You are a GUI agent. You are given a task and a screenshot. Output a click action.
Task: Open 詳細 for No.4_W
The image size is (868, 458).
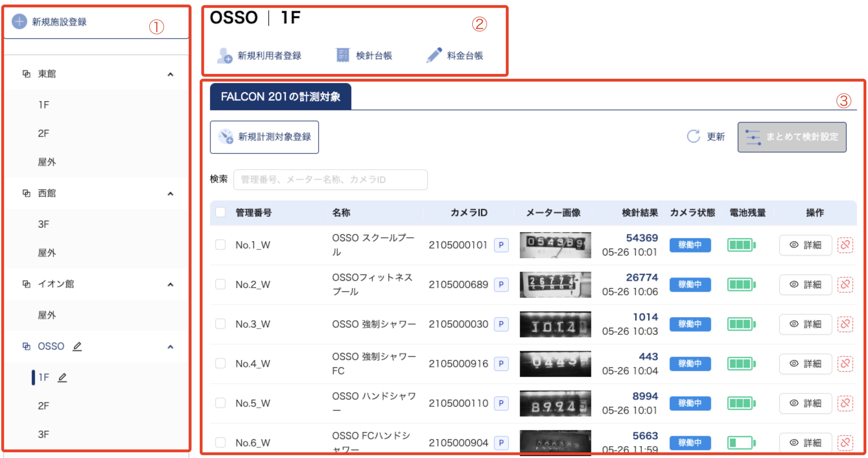click(x=805, y=364)
